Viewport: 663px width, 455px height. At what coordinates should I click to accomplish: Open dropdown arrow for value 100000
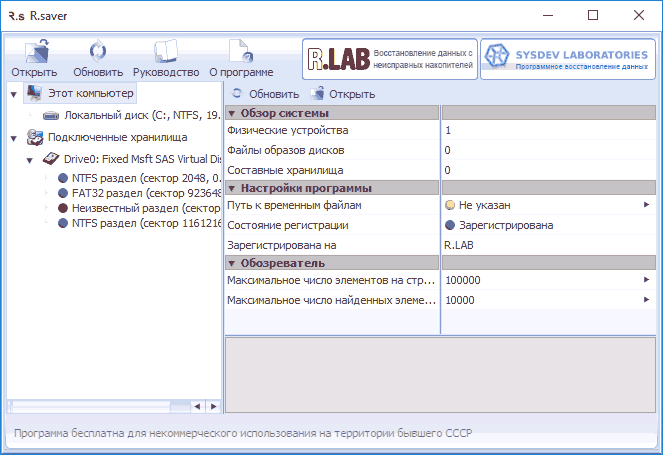pos(646,281)
